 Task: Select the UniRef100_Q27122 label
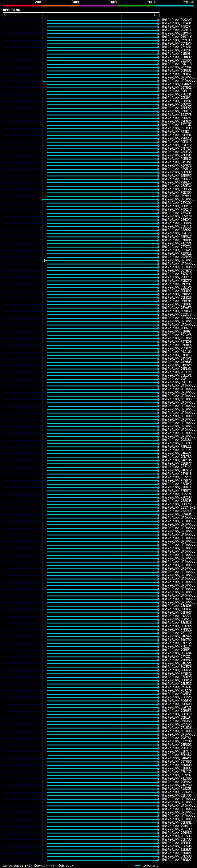tap(177, 467)
